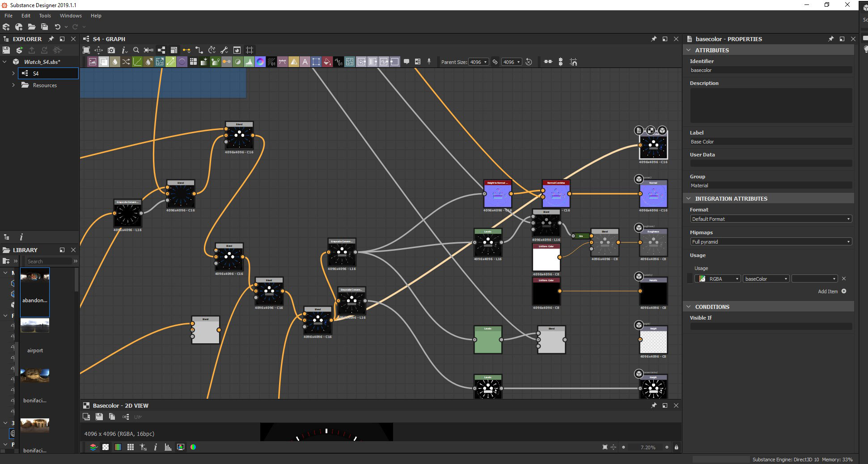Open the Mipmaps dropdown set to Full pyramid
The width and height of the screenshot is (868, 464).
[x=771, y=242]
